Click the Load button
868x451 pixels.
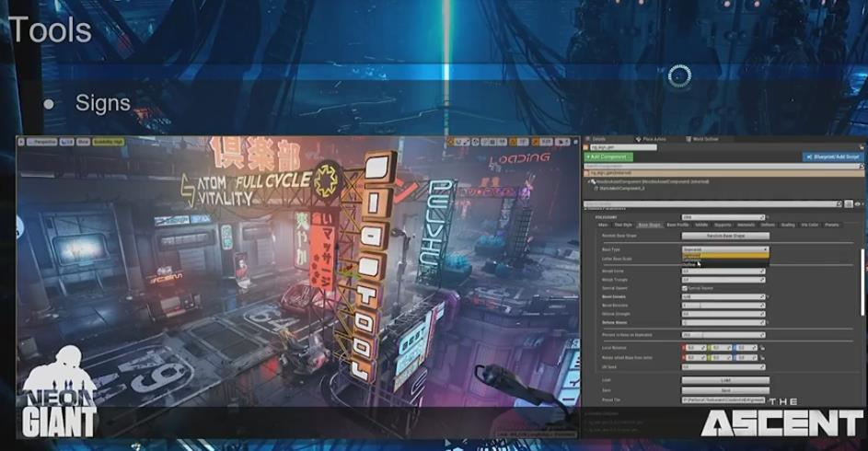(725, 380)
